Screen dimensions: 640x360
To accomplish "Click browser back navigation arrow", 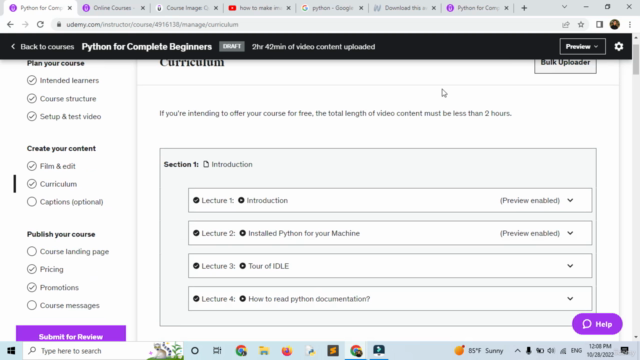I will [10, 24].
